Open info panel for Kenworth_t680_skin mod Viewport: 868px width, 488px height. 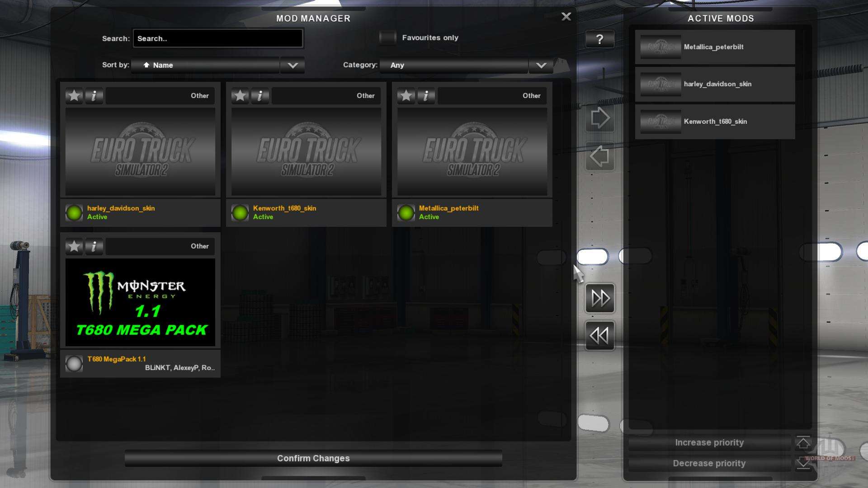pyautogui.click(x=259, y=95)
